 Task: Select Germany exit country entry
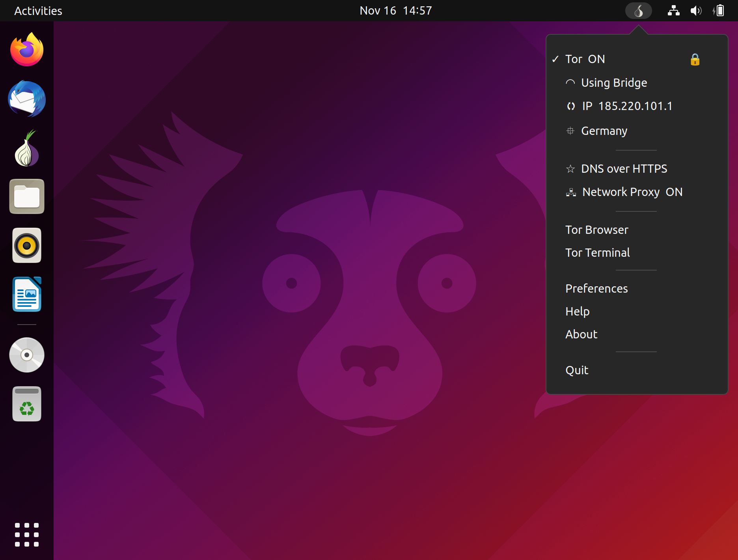click(637, 131)
